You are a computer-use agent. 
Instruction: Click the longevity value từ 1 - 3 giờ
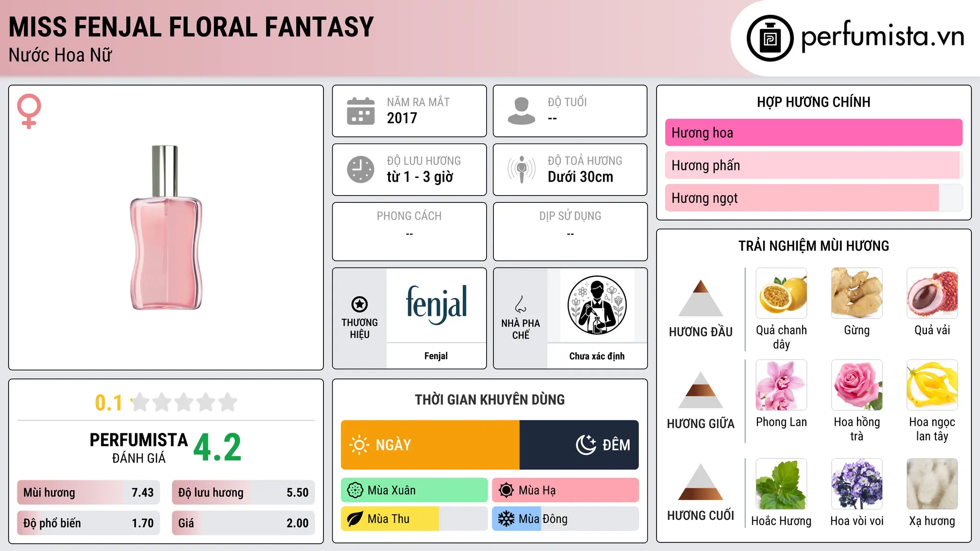[420, 177]
